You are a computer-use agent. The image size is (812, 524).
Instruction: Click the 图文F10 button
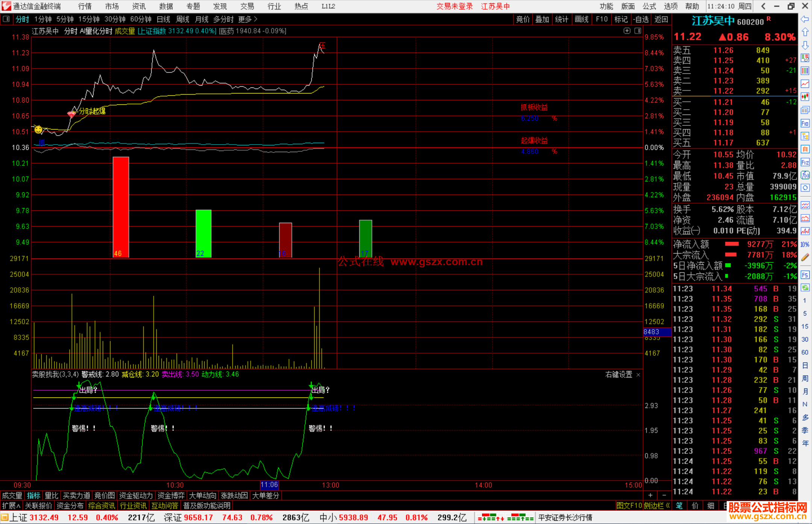629,506
